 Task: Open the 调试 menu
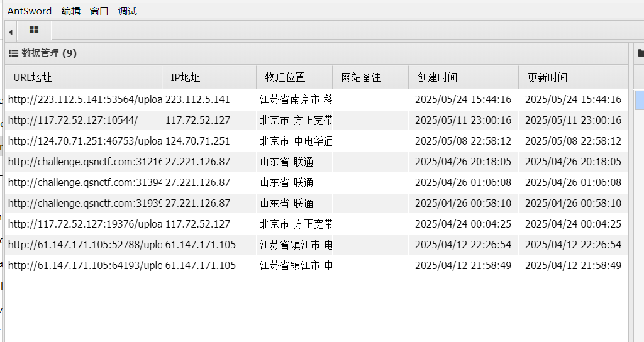pos(128,11)
